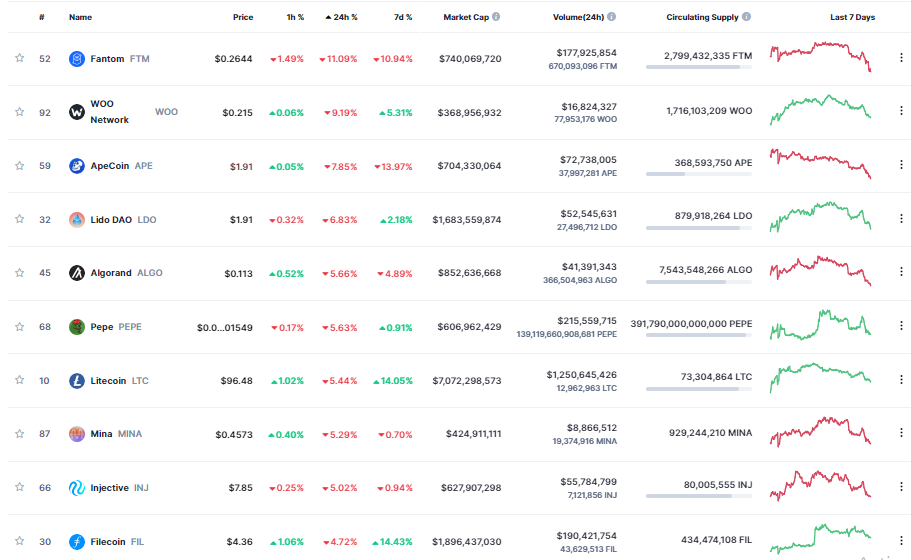Star Lido DAO in the watchlist
This screenshot has height=560, width=911.
coord(20,218)
